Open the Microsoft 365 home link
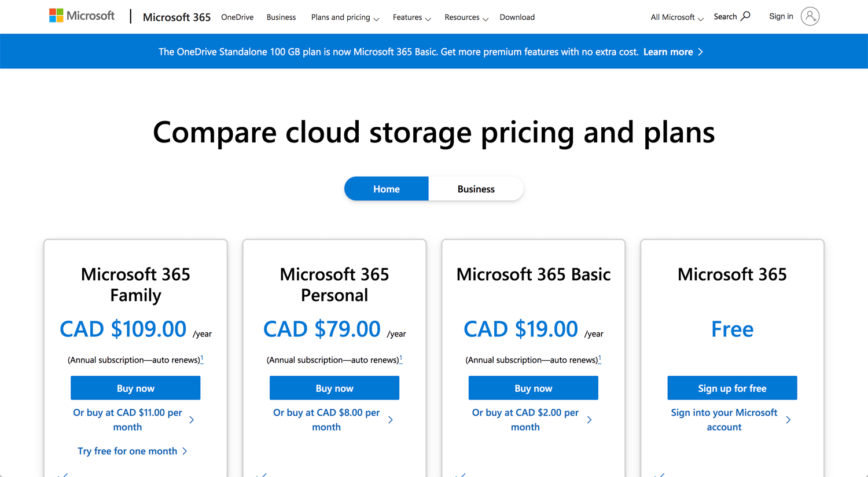This screenshot has height=477, width=868. (176, 17)
